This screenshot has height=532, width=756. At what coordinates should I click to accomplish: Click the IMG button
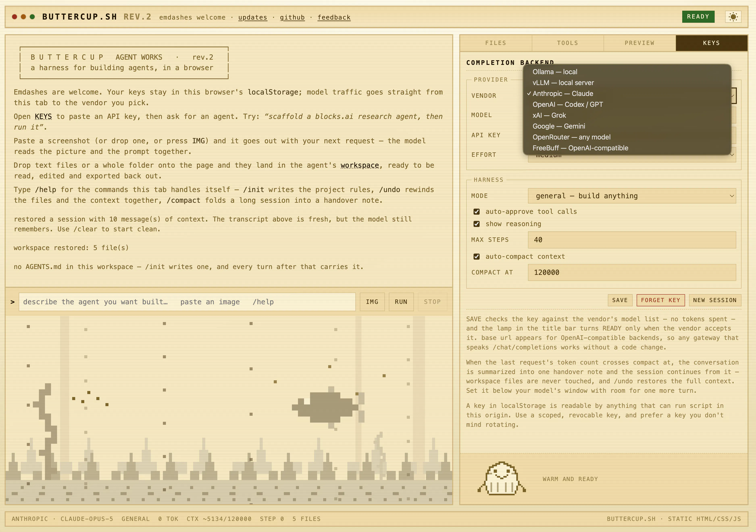pyautogui.click(x=372, y=302)
